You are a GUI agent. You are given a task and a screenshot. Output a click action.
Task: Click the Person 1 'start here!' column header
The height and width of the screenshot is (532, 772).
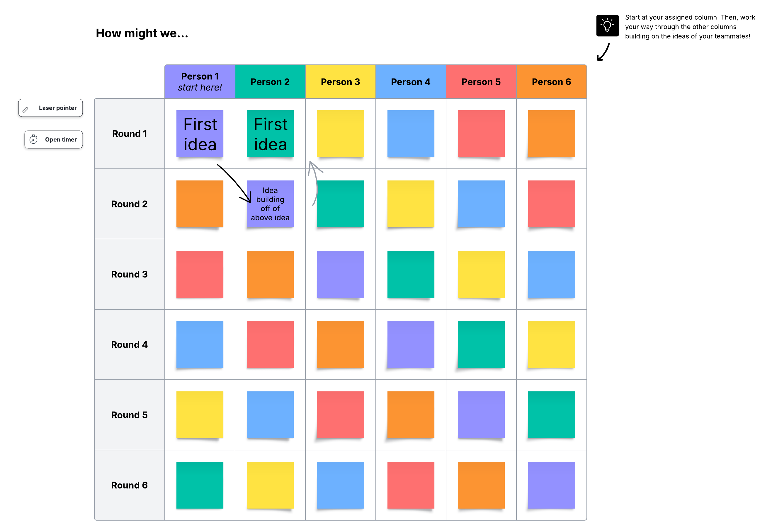click(x=200, y=81)
